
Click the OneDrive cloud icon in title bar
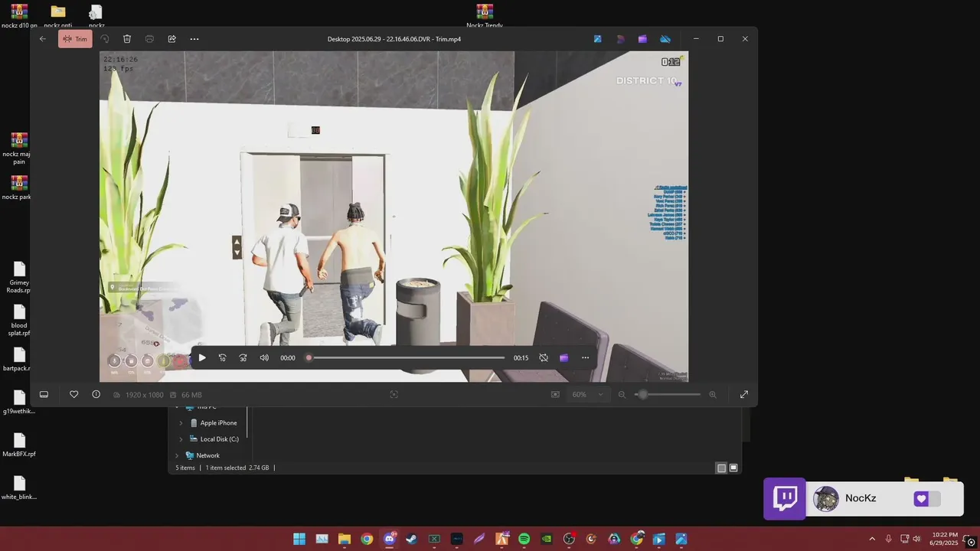(665, 39)
